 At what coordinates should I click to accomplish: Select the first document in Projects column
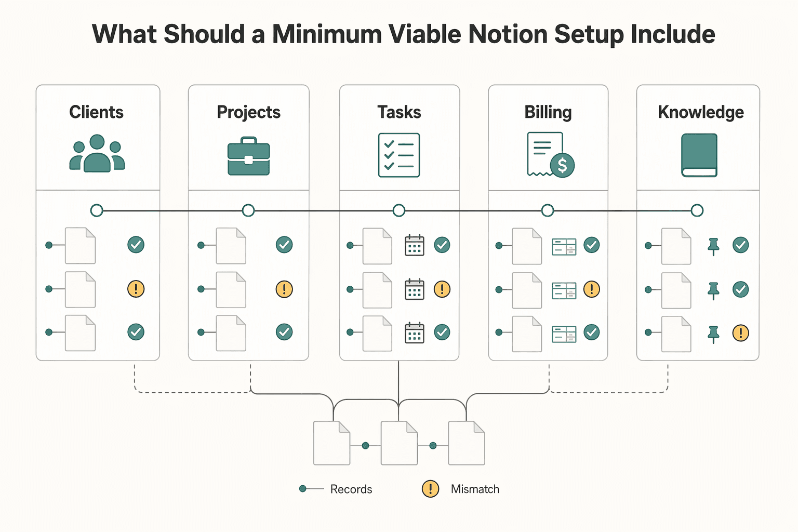pyautogui.click(x=231, y=246)
